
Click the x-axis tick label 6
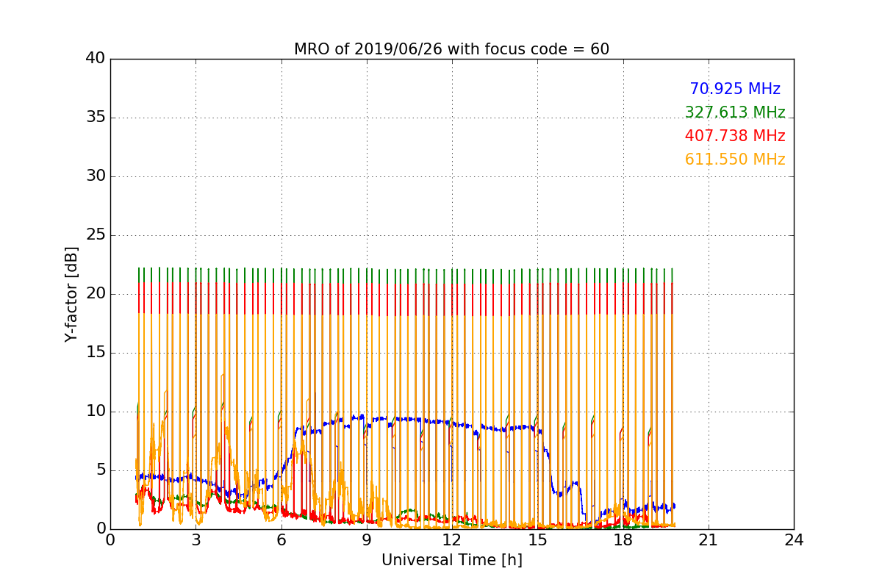pyautogui.click(x=281, y=540)
